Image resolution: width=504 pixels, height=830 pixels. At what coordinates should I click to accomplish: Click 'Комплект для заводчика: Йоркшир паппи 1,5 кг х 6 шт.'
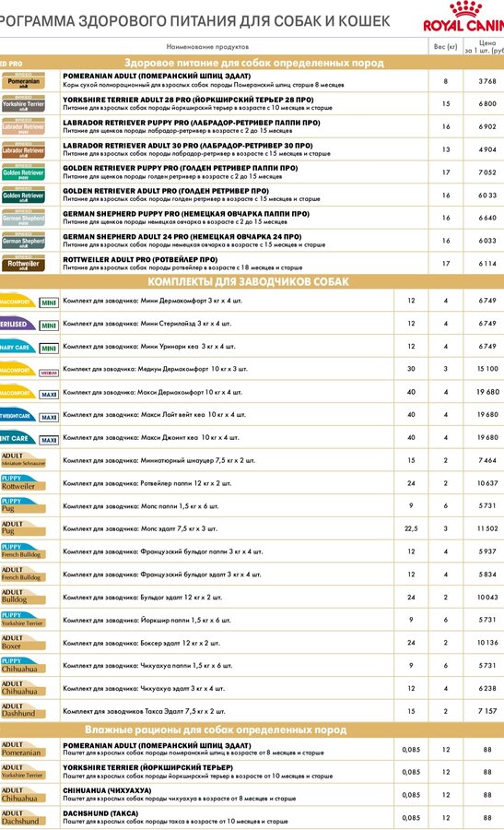tap(147, 620)
